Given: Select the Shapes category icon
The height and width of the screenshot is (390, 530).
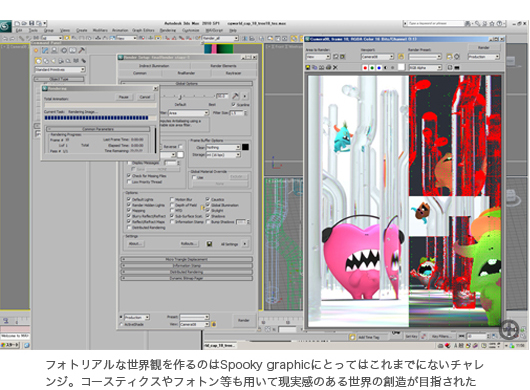Looking at the screenshot, I should [46, 61].
